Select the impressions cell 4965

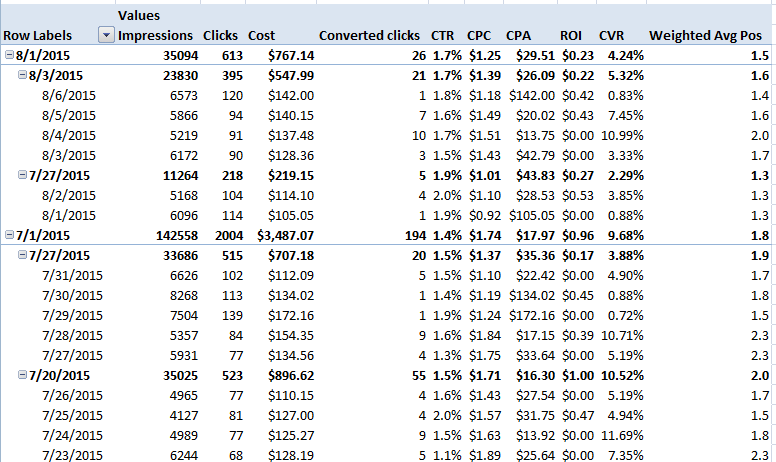point(184,395)
